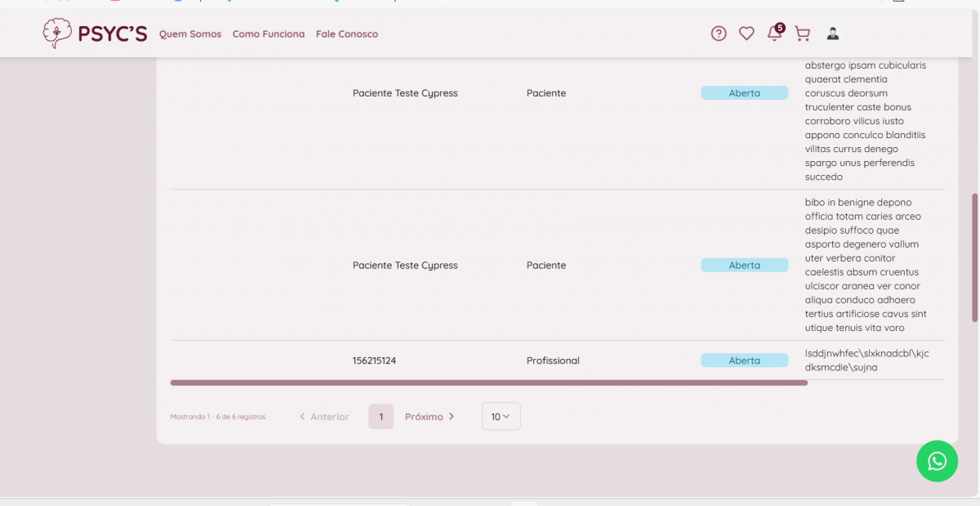The width and height of the screenshot is (980, 506).
Task: Go to Quem Somos page
Action: click(x=190, y=34)
